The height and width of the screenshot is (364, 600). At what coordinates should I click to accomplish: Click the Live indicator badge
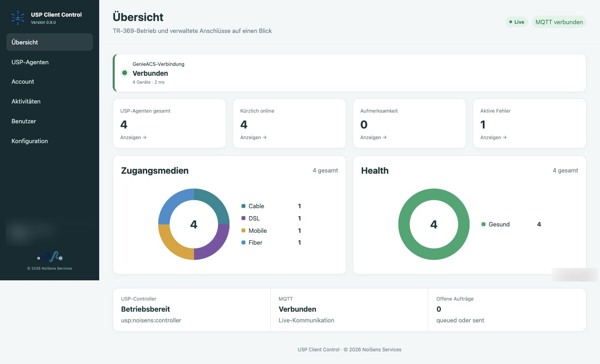point(517,22)
